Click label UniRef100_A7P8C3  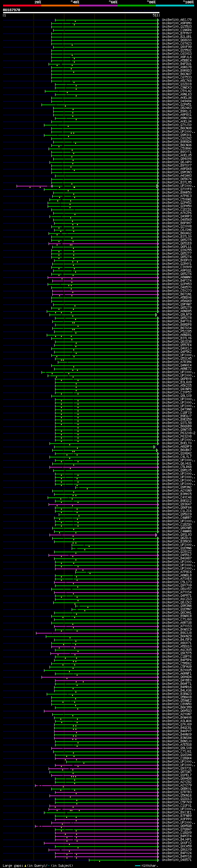coord(177,196)
